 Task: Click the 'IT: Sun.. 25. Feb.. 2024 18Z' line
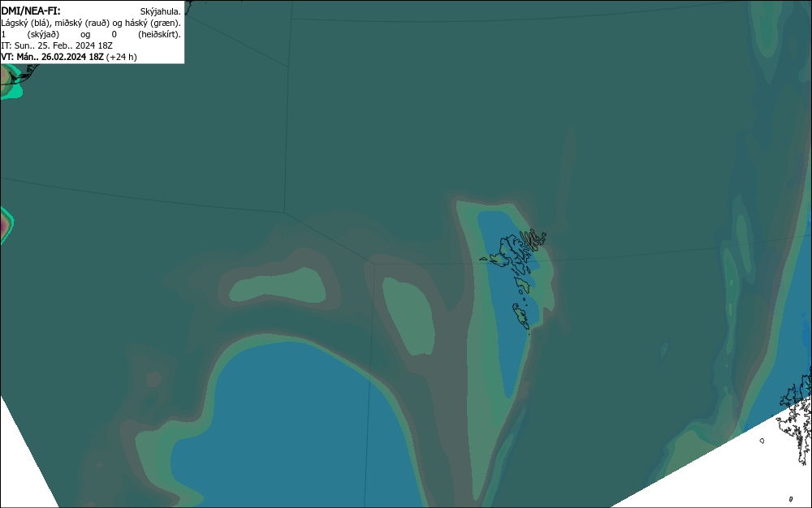click(57, 45)
